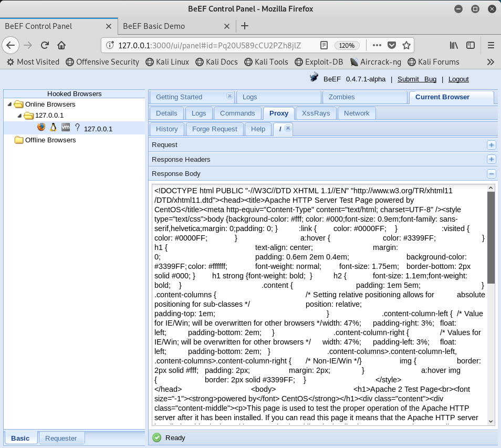Collapse the Response Body section
The width and height of the screenshot is (501, 448).
pyautogui.click(x=492, y=174)
